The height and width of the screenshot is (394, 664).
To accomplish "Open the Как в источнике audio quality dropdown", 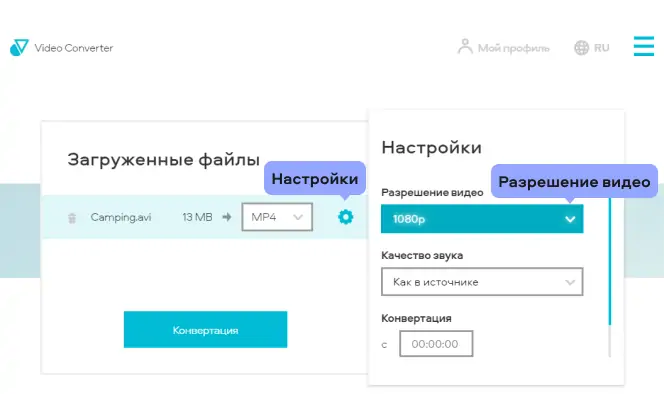I will tap(482, 282).
